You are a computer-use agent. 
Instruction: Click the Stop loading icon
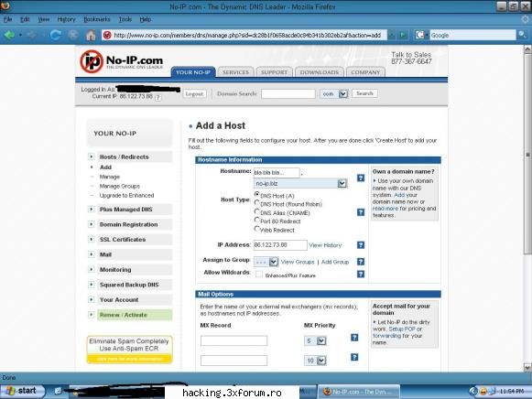tap(73, 35)
